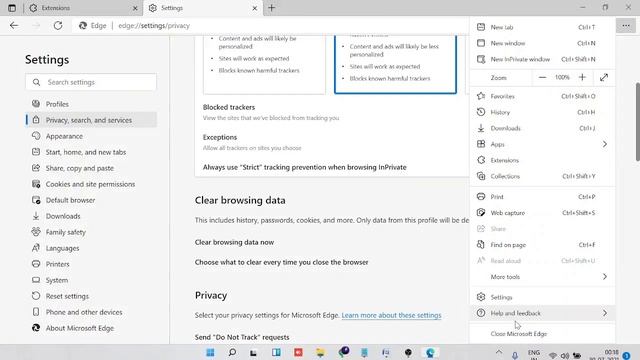The width and height of the screenshot is (640, 360).
Task: Open Settings from the Edge menu
Action: pos(542,297)
